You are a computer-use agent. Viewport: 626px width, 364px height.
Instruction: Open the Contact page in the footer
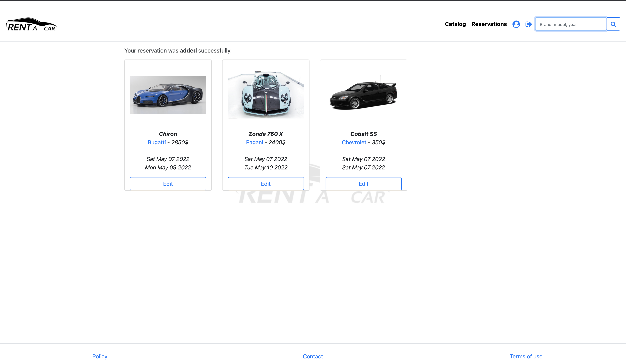(x=313, y=356)
